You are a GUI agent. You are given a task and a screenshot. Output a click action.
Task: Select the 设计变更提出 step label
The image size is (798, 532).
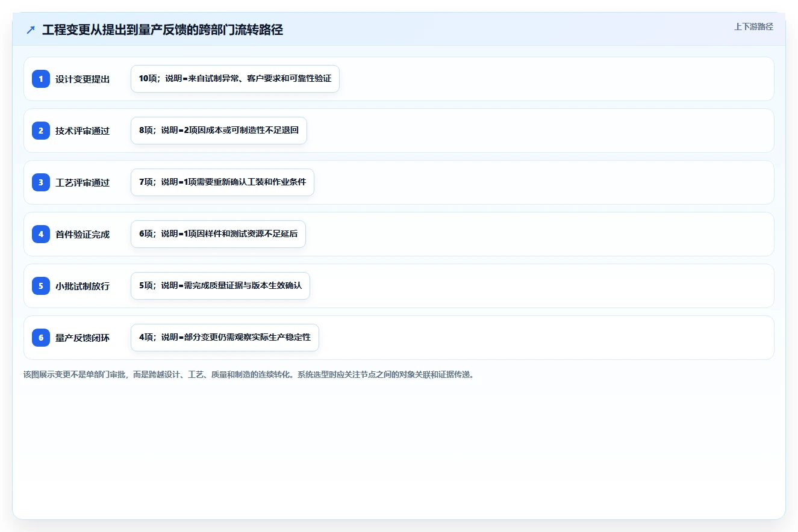[83, 79]
